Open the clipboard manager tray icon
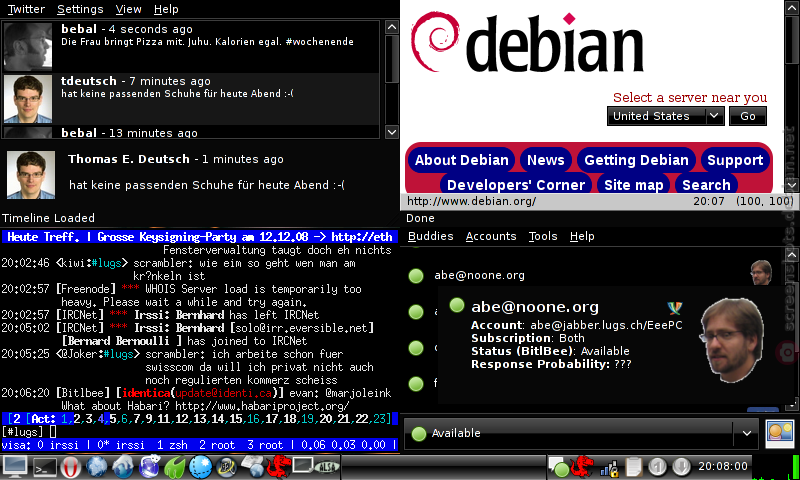The height and width of the screenshot is (480, 800). (x=634, y=467)
